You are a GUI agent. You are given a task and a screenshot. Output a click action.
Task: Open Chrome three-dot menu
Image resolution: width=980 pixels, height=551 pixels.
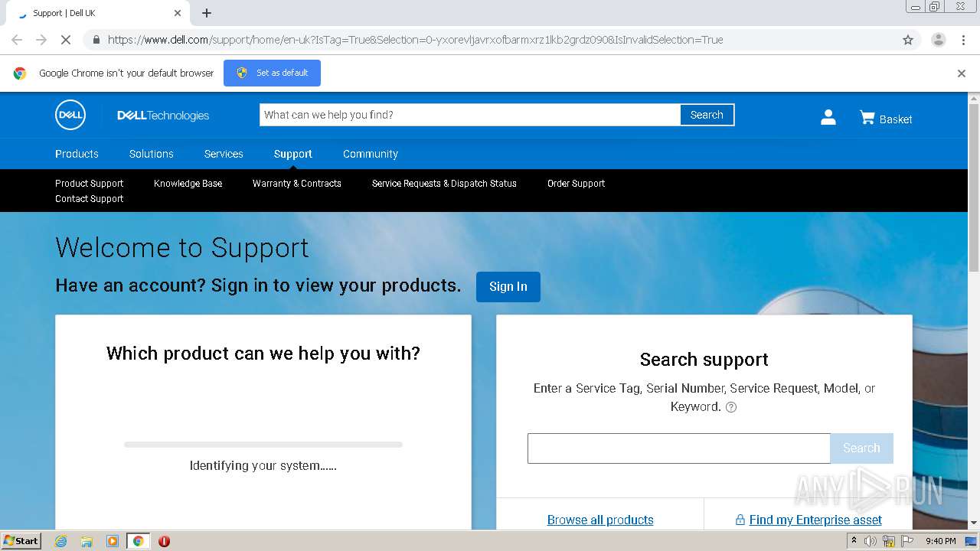tap(963, 40)
